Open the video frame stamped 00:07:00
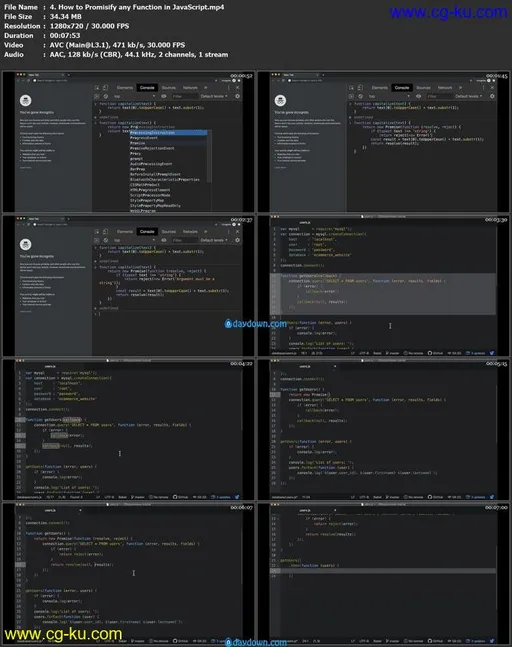Viewport: 512px width, 647px height. pos(383,574)
